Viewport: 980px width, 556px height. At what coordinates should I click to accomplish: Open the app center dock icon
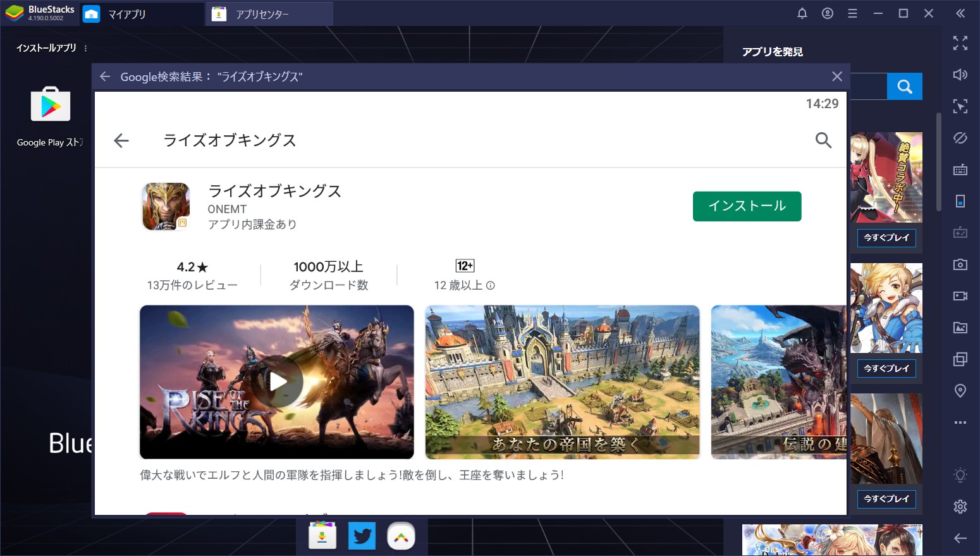[322, 536]
